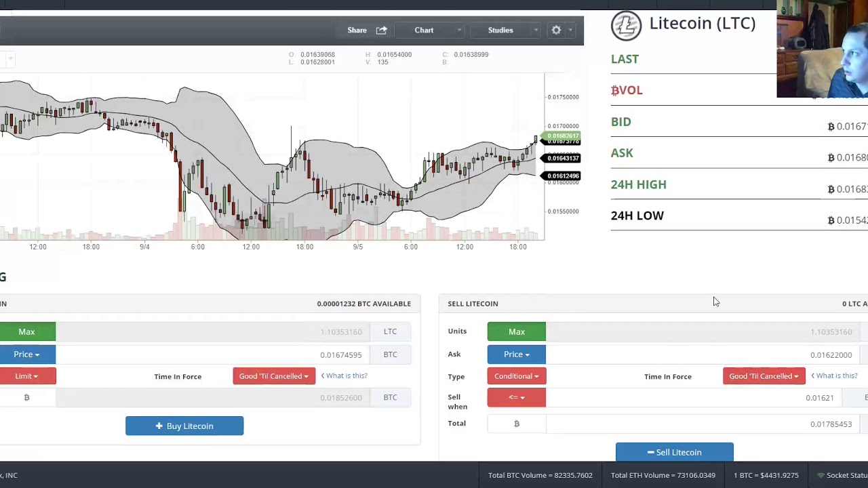
Task: Click the bitcoin symbol beside the sell Total
Action: (x=517, y=424)
